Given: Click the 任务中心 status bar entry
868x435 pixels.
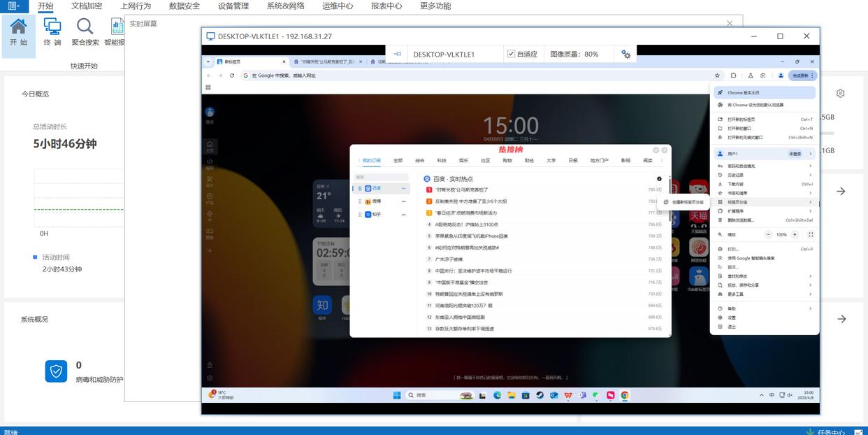Looking at the screenshot, I should click(x=825, y=432).
